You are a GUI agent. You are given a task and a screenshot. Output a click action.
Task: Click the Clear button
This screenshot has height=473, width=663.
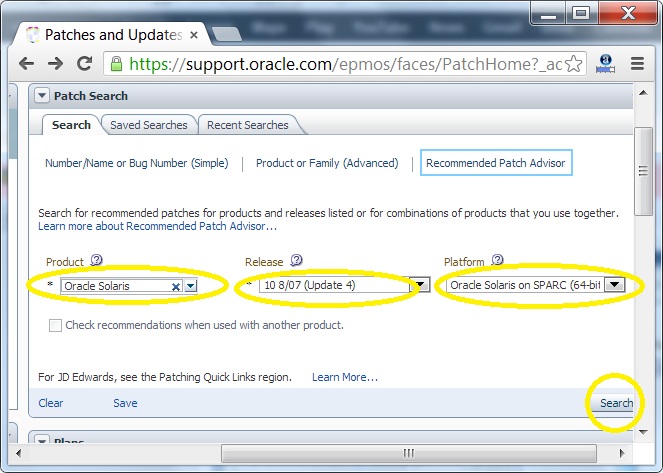coord(51,403)
